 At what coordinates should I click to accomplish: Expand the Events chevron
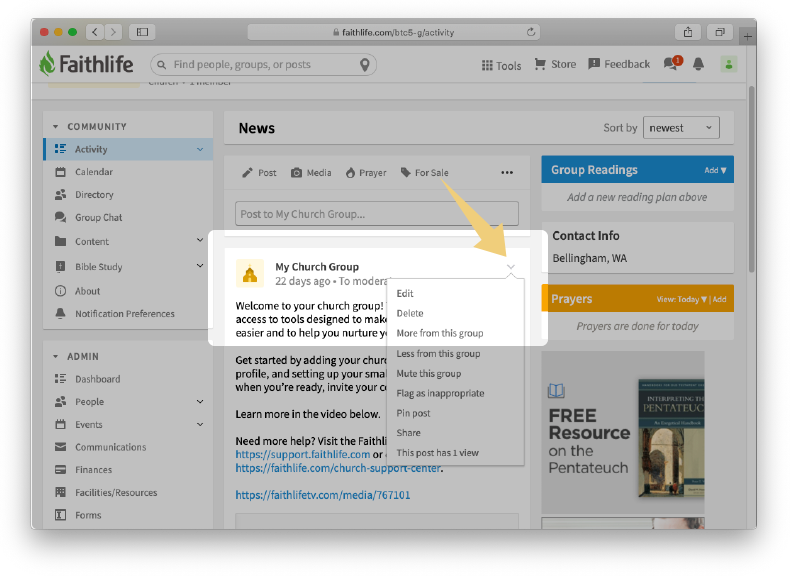coord(200,424)
